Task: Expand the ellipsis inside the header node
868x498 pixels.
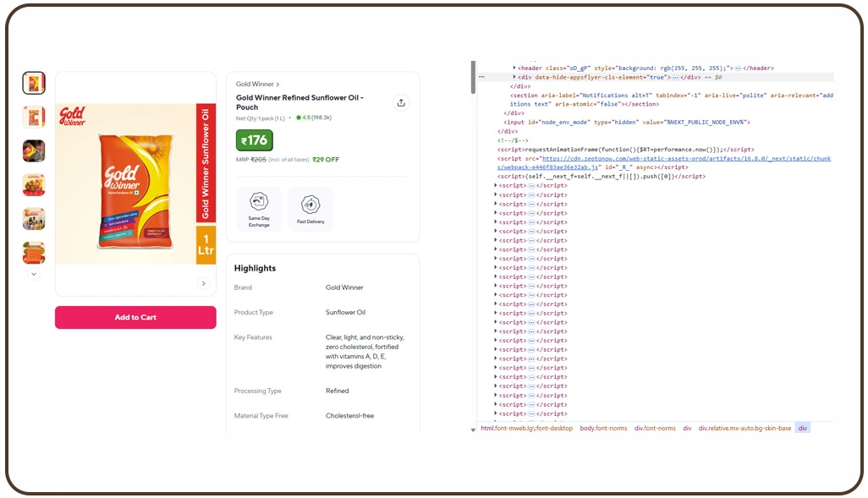Action: tap(738, 68)
